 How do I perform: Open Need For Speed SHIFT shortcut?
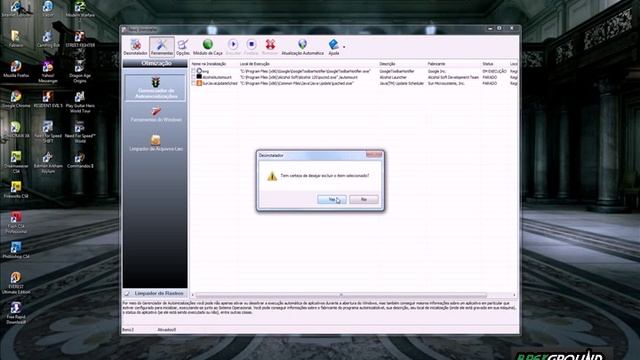pyautogui.click(x=48, y=132)
